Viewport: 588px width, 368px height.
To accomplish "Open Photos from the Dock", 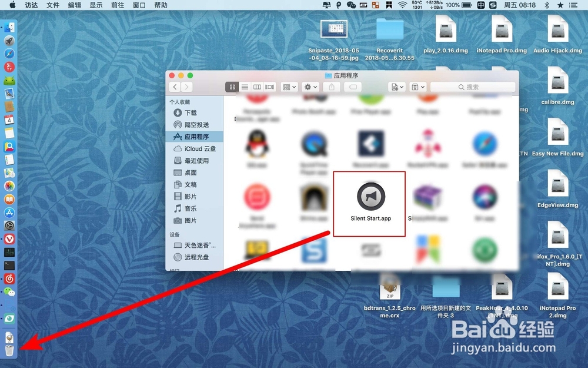I will 9,186.
